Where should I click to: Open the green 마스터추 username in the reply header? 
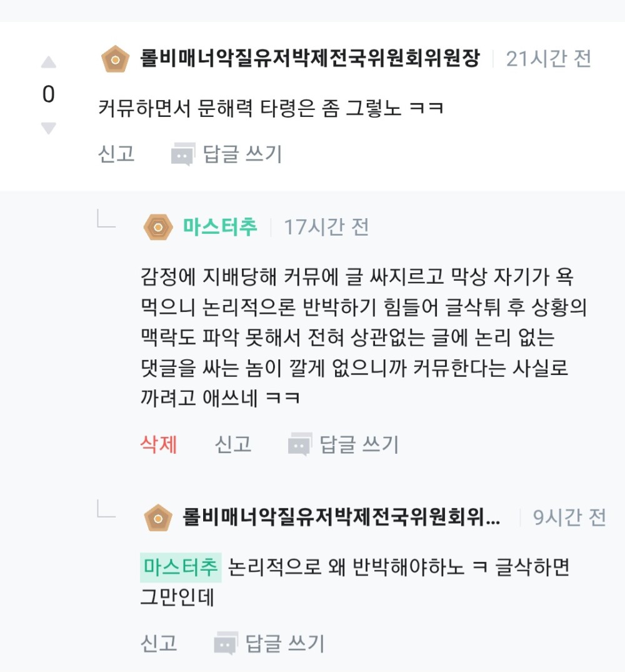coord(220,227)
